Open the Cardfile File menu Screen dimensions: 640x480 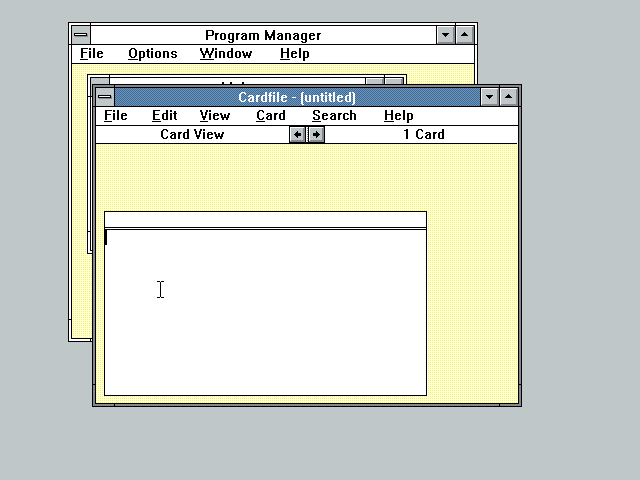click(x=116, y=116)
